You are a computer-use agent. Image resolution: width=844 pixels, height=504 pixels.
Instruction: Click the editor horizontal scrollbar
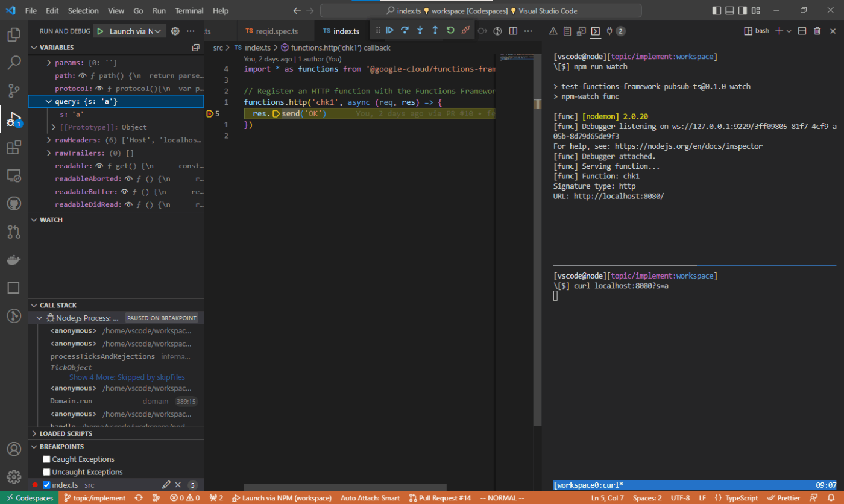345,487
